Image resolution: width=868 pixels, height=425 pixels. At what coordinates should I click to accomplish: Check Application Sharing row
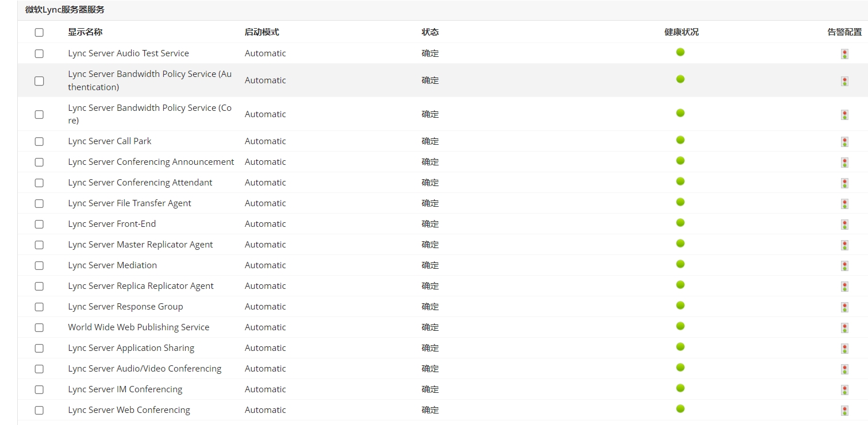(39, 348)
